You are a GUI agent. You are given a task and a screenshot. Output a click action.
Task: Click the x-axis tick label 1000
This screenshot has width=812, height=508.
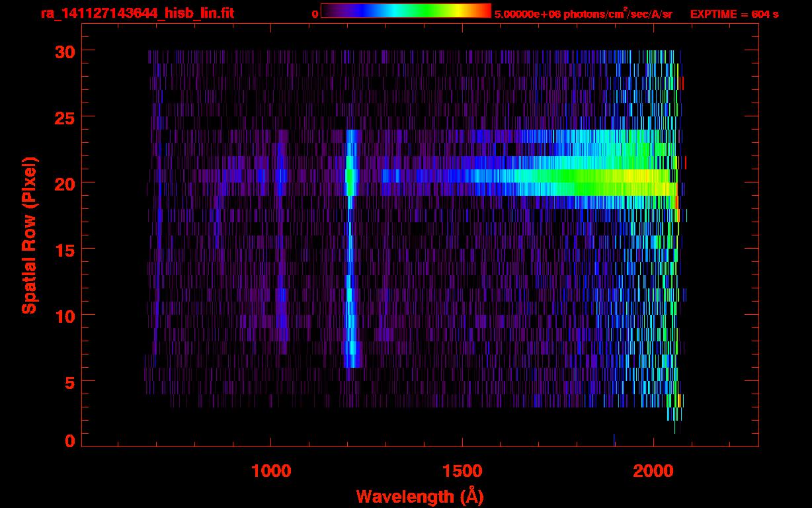pos(271,471)
